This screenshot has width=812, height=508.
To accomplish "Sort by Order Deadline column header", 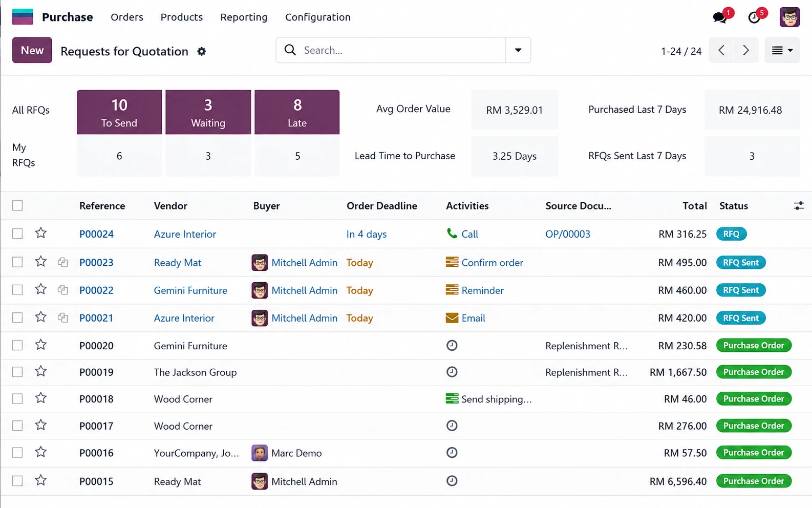I will point(382,206).
